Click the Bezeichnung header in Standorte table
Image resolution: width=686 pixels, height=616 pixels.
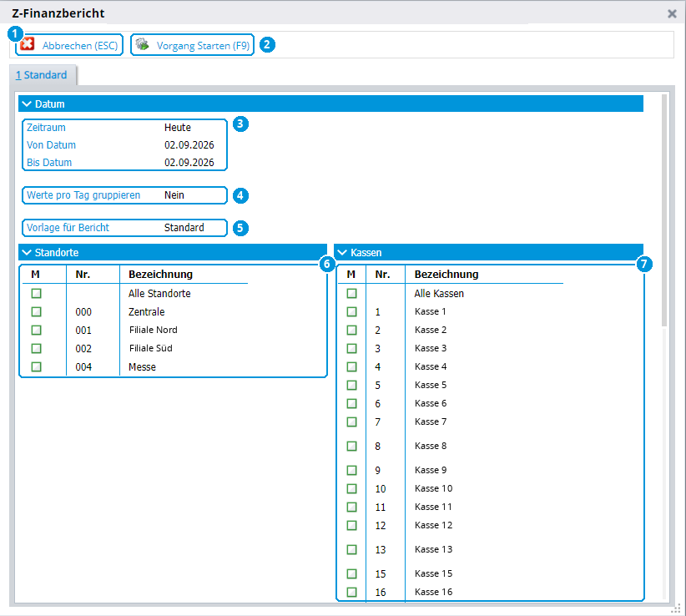coord(160,275)
